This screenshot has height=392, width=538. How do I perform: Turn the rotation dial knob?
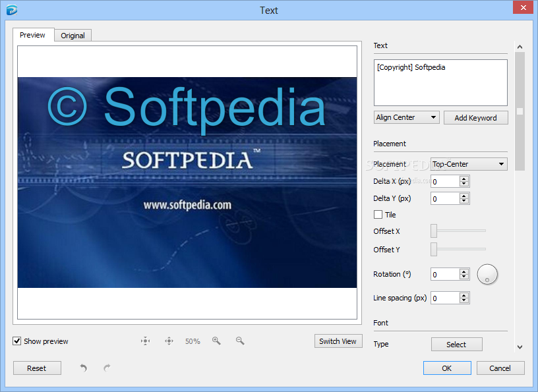pos(487,274)
